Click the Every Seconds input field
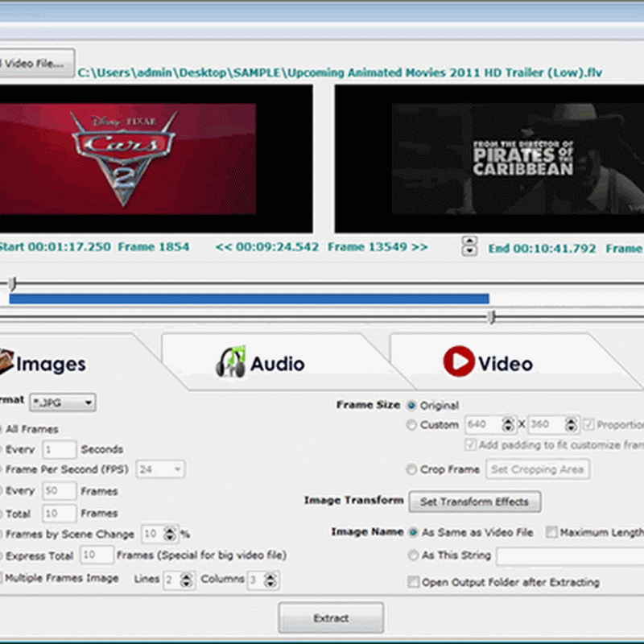The width and height of the screenshot is (644, 644). (x=59, y=449)
